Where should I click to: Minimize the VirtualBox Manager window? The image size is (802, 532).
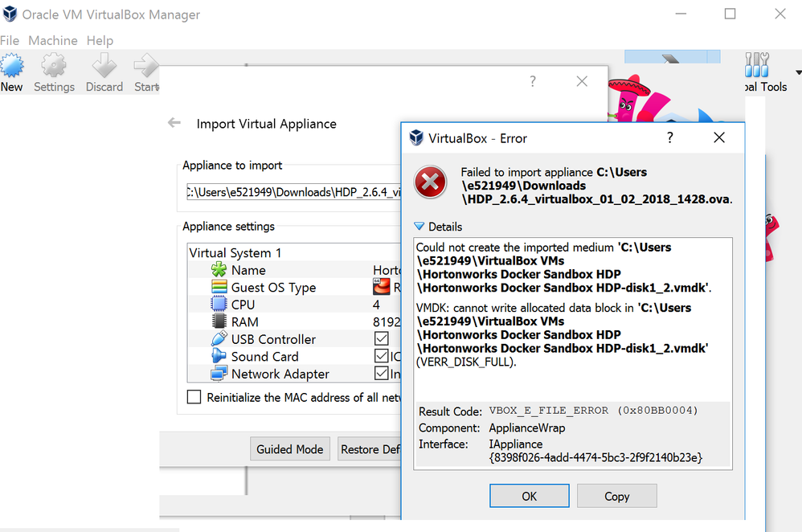681,14
